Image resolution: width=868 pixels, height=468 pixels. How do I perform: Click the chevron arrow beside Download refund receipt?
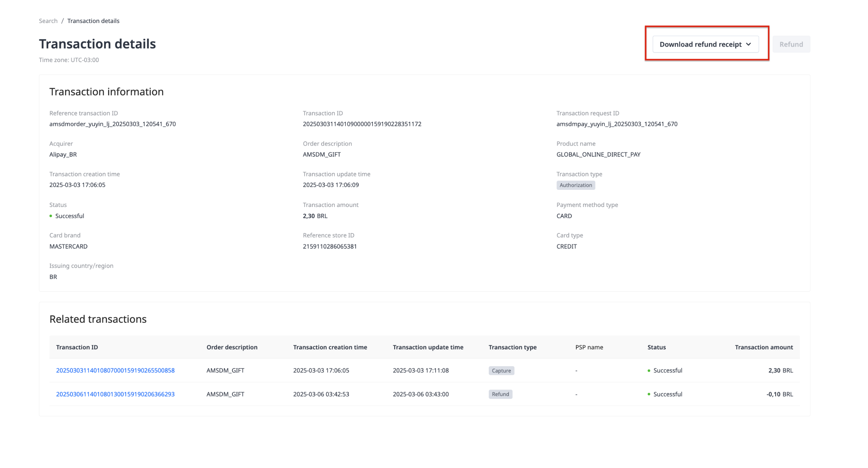coord(749,44)
